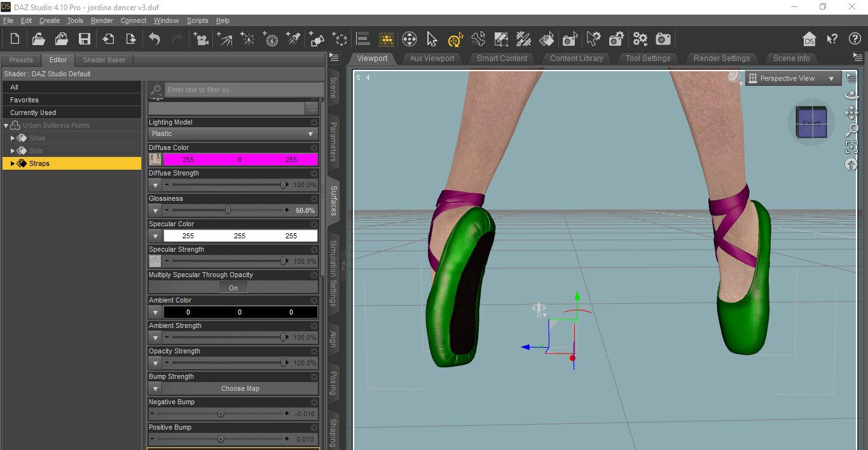The image size is (868, 450).
Task: Click the magenta Diffuse Color swatch
Action: (x=240, y=160)
